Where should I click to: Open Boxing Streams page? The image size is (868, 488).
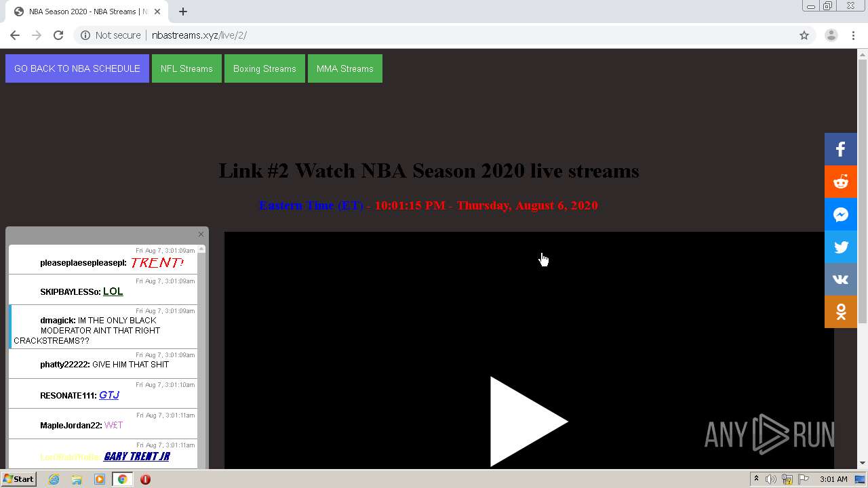(264, 68)
